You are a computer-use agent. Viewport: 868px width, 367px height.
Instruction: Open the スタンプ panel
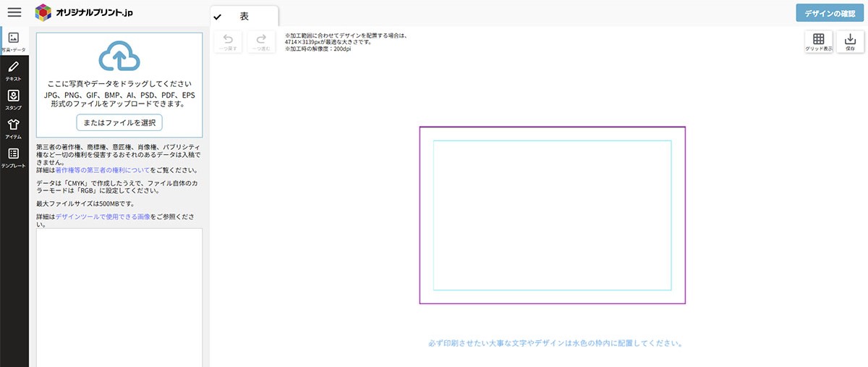tap(14, 99)
